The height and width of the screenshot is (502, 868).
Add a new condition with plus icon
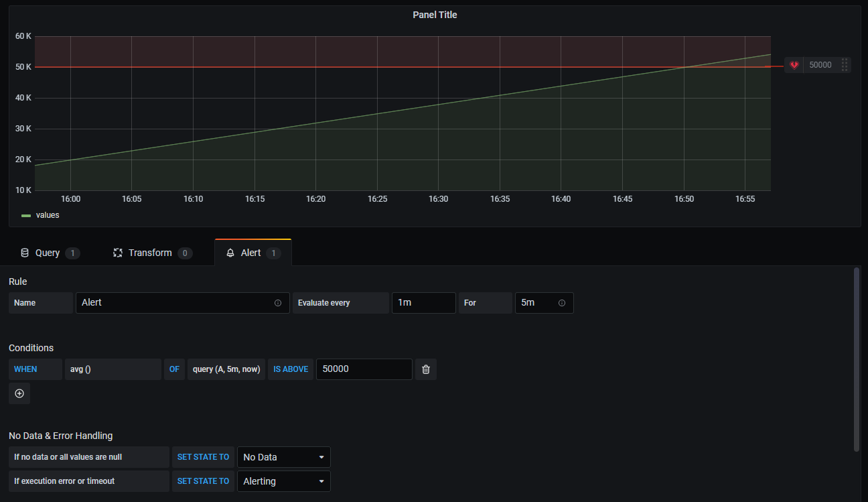[x=19, y=393]
